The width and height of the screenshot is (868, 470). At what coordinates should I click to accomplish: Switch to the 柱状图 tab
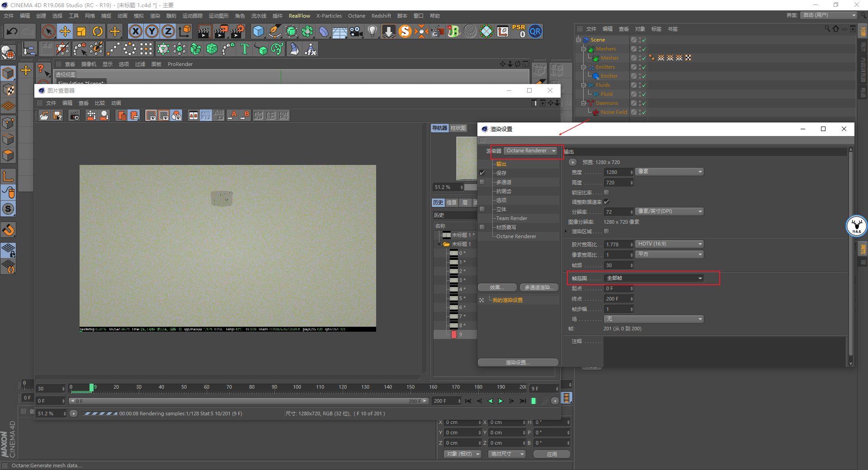pyautogui.click(x=458, y=128)
